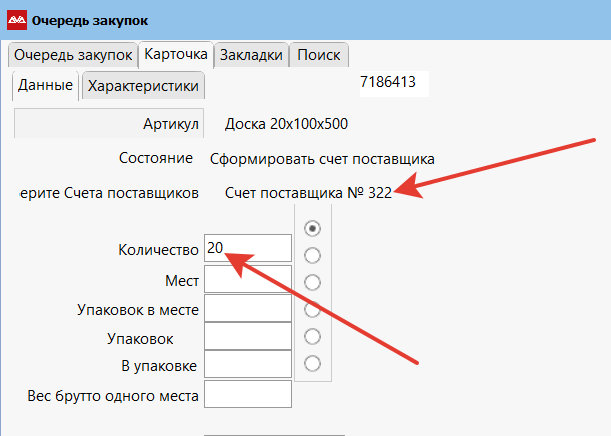The width and height of the screenshot is (611, 436).
Task: Click the app logo icon in title bar
Action: tap(17, 19)
